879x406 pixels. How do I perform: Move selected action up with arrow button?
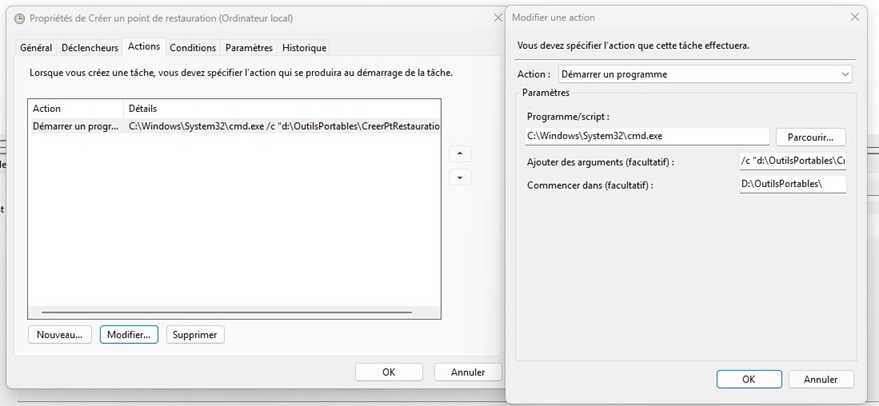[459, 154]
